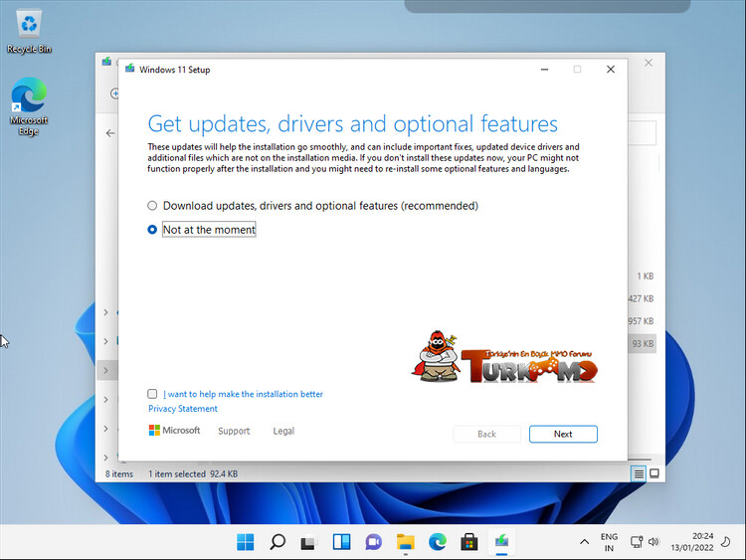
Task: Click the Windows Setup taskbar icon
Action: point(501,541)
